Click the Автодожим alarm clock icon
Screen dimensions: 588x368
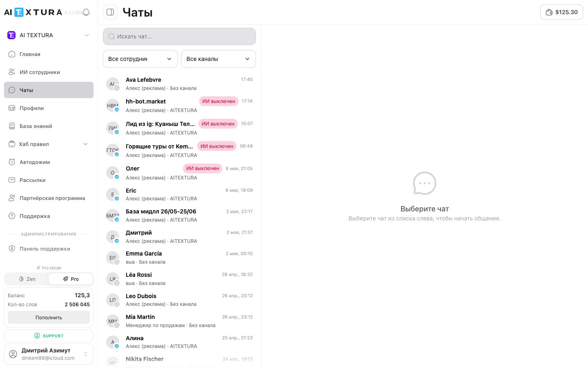coord(12,162)
